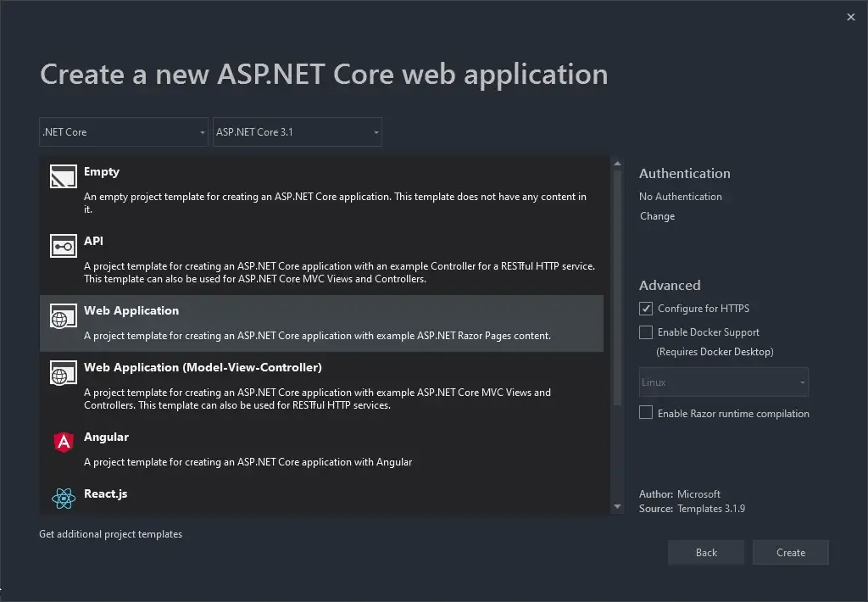
Task: Open the Linux Docker OS dropdown
Action: 802,382
